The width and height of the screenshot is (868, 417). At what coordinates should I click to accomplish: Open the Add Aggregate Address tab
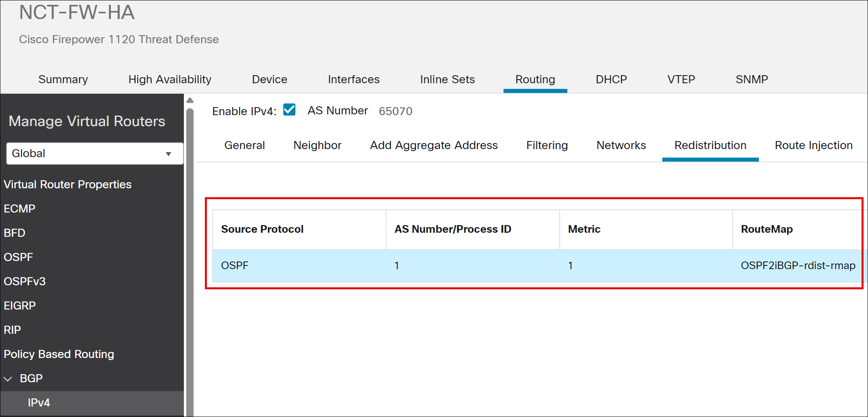[434, 145]
